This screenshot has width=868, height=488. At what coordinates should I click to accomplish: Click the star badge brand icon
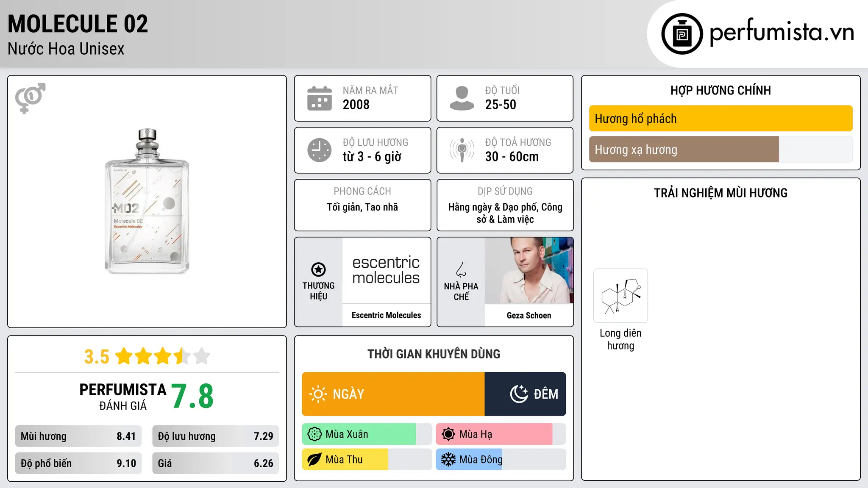pos(318,269)
